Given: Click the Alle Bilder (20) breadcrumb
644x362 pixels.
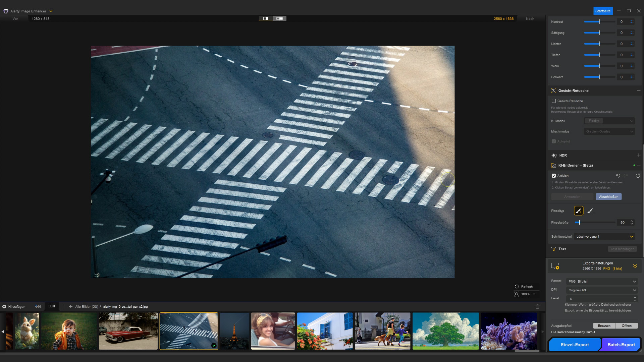Looking at the screenshot, I should 87,307.
